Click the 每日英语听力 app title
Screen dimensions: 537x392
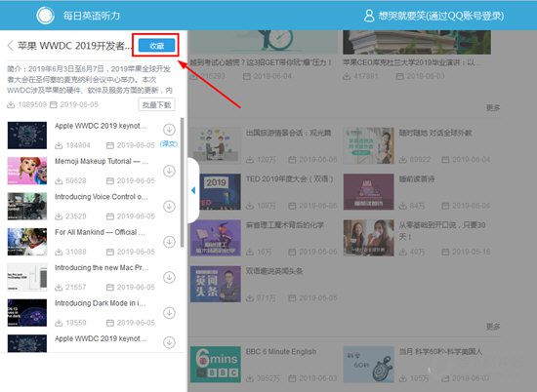pyautogui.click(x=92, y=16)
